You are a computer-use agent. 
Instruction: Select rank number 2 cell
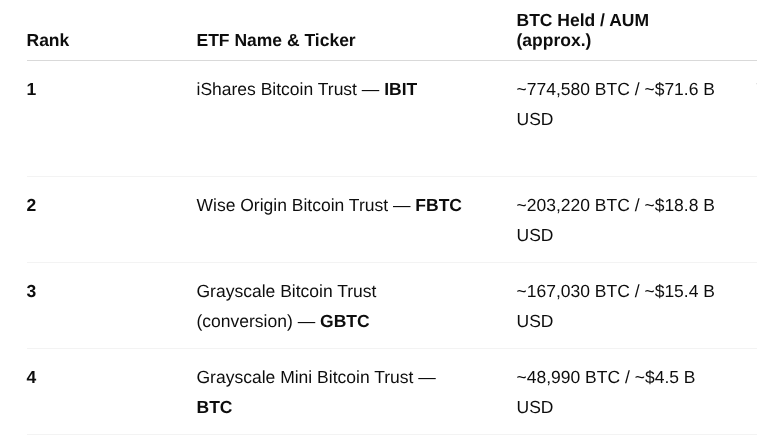tap(31, 205)
